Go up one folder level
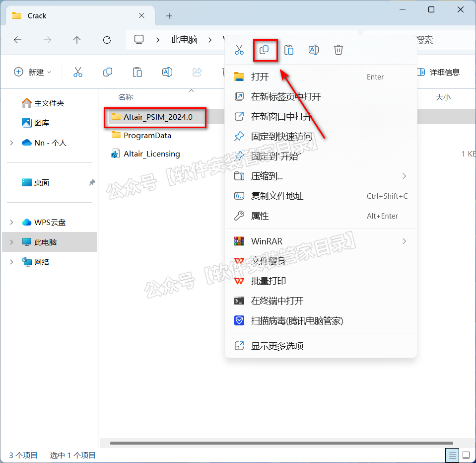Image resolution: width=476 pixels, height=463 pixels. pyautogui.click(x=77, y=40)
